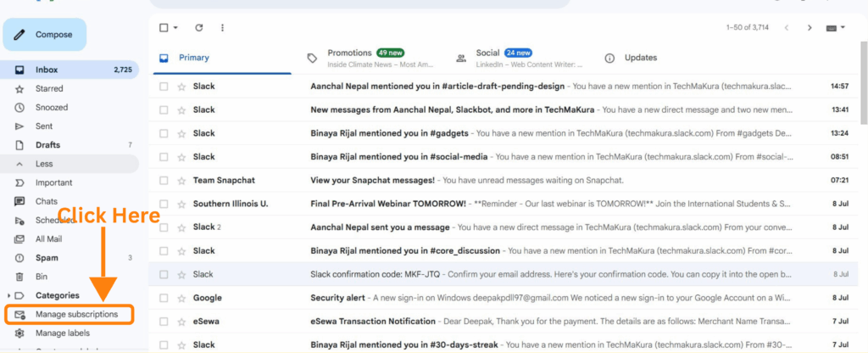Click the Drafts page icon
Image resolution: width=868 pixels, height=353 pixels.
[x=19, y=145]
